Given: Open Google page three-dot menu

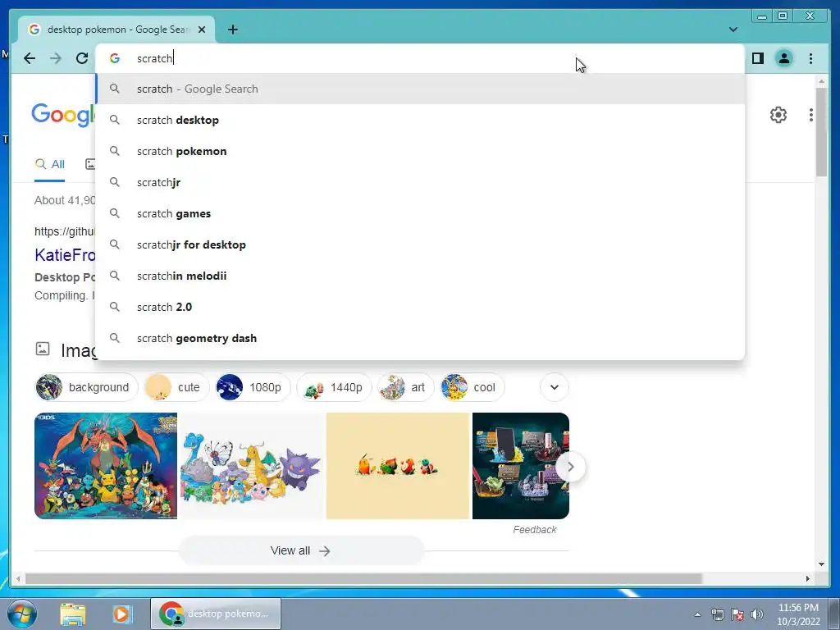Looking at the screenshot, I should point(811,115).
